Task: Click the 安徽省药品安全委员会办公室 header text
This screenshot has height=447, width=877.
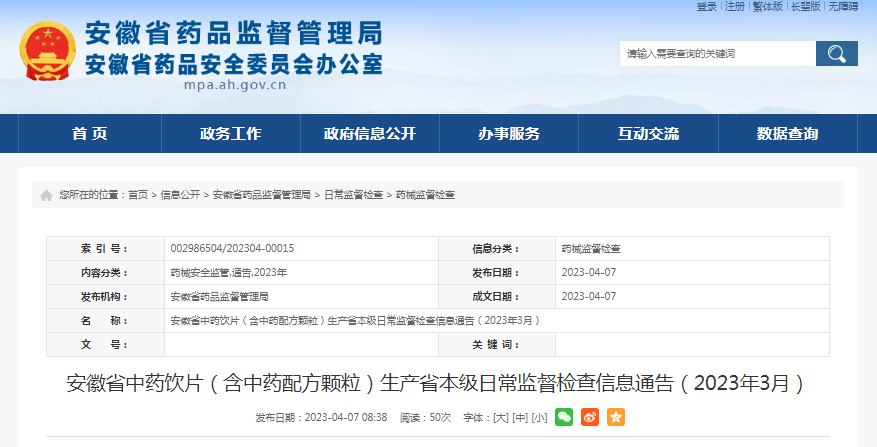Action: [234, 64]
